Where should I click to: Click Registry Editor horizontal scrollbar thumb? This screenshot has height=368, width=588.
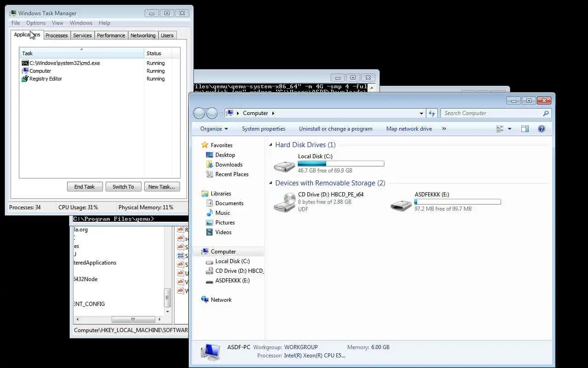(133, 319)
